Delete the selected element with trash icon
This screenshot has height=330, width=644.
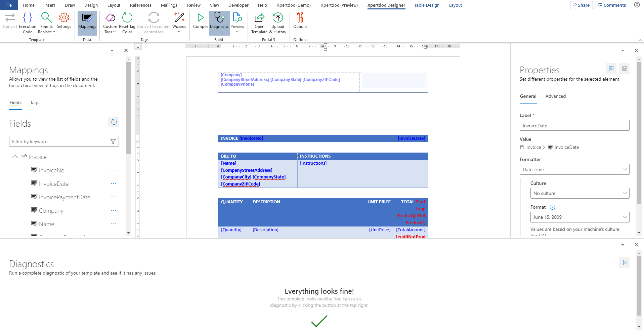611,69
